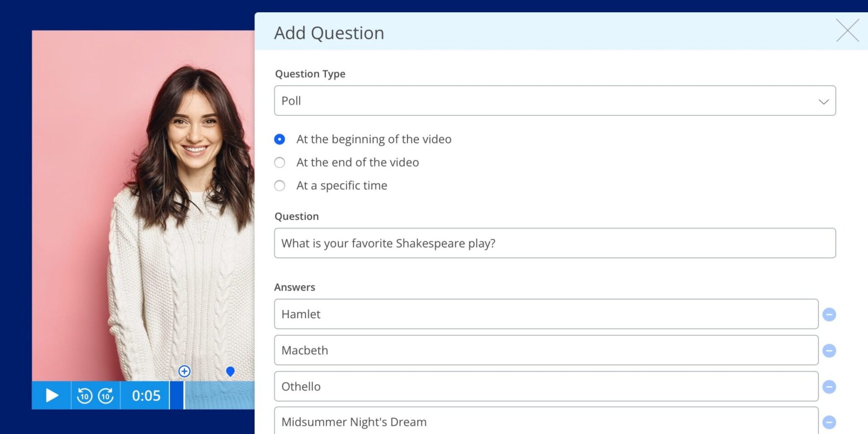Select 'At the end of the video'
Image resolution: width=868 pixels, height=434 pixels.
tap(279, 162)
